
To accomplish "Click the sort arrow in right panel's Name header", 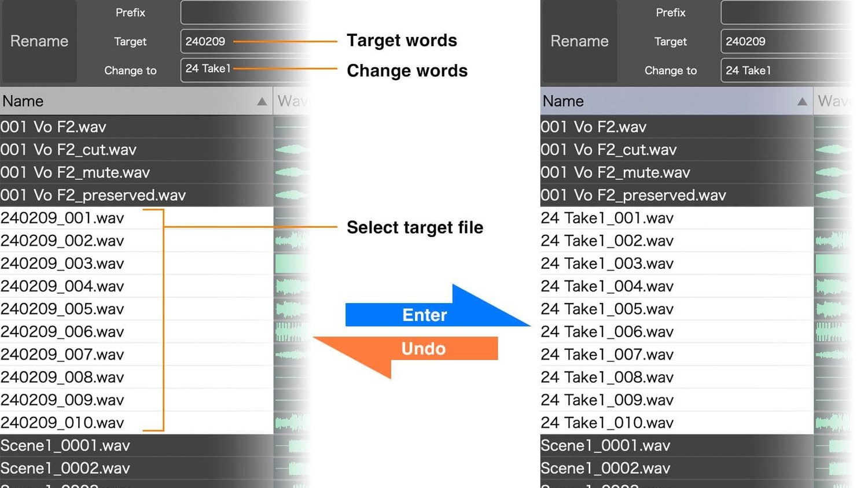I will tap(802, 101).
